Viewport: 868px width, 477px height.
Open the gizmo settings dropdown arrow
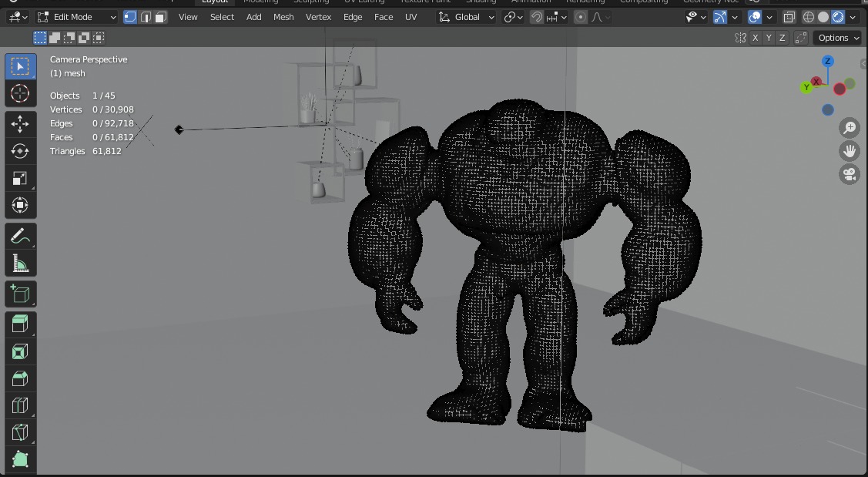click(x=735, y=17)
